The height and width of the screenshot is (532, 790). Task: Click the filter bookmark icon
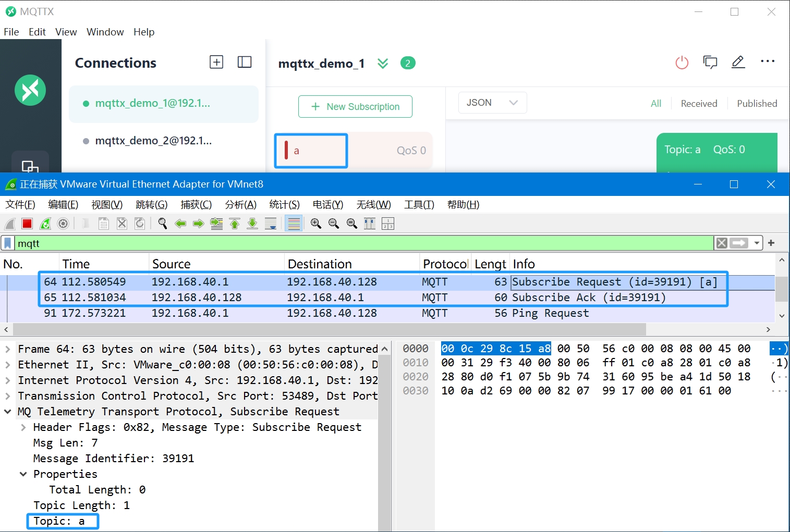8,243
